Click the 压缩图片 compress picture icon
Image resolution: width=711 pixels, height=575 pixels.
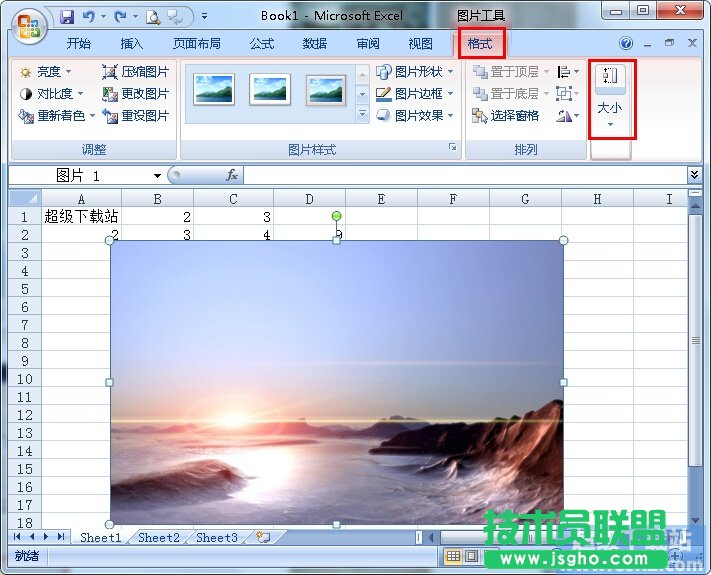pyautogui.click(x=110, y=72)
